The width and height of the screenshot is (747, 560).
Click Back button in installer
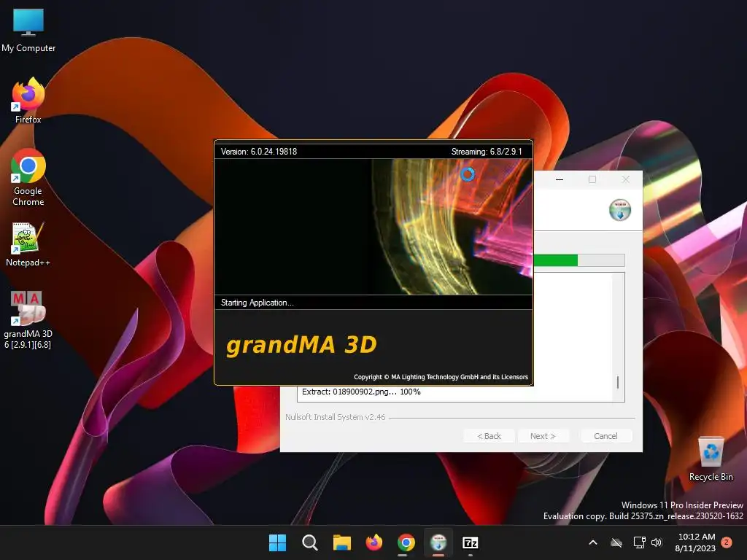tap(489, 436)
